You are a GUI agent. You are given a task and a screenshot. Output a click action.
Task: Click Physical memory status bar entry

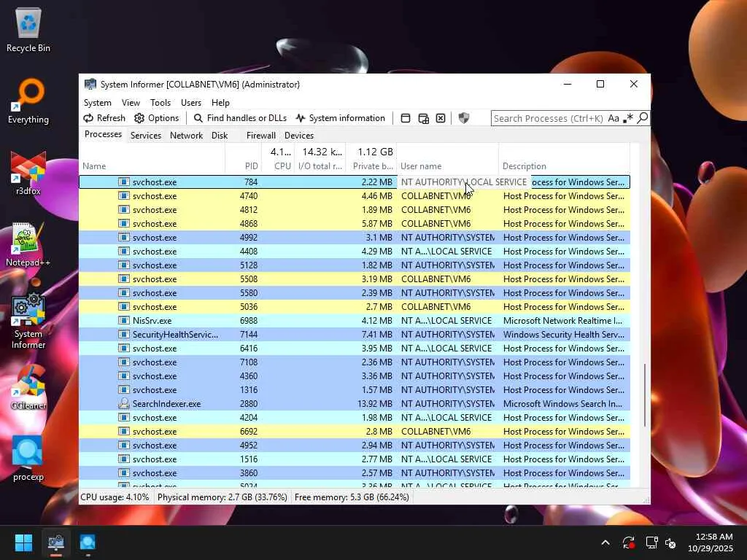222,497
